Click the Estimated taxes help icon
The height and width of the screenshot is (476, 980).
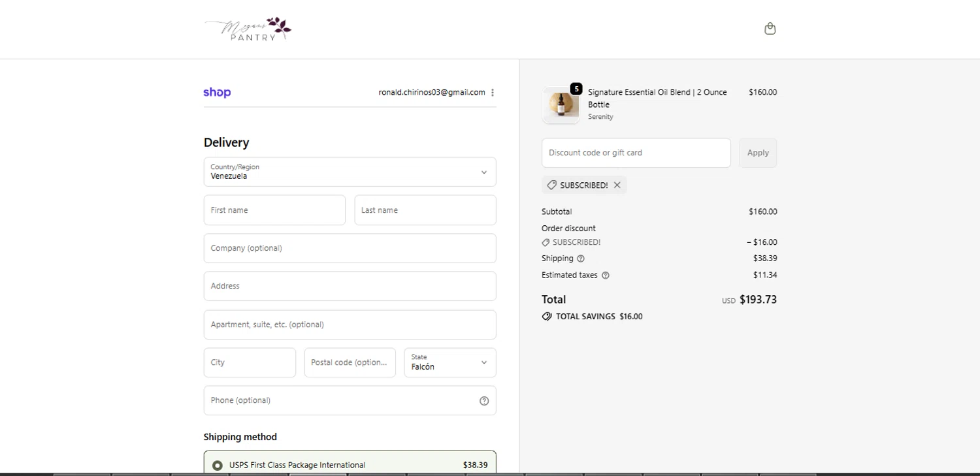(x=605, y=276)
